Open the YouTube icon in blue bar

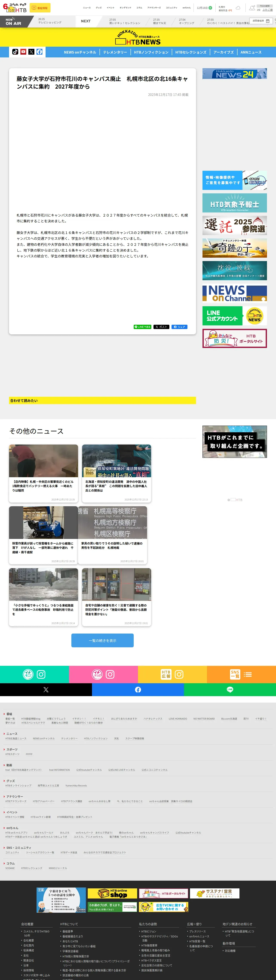pos(23,52)
